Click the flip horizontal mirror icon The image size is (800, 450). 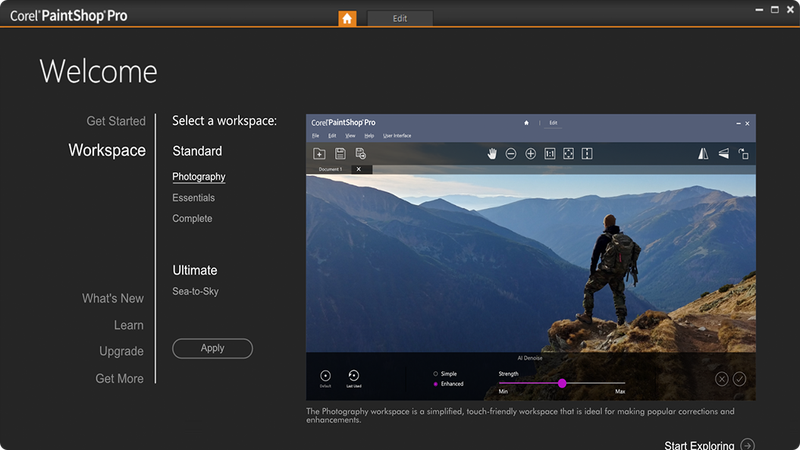703,154
